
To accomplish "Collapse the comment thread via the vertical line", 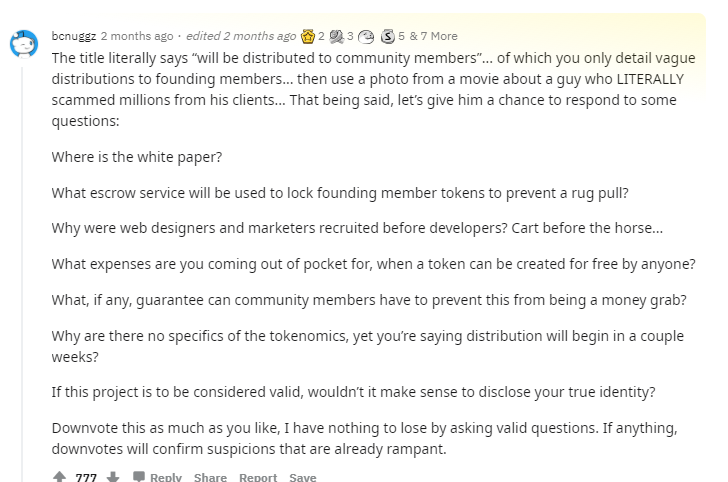I will 21,274.
